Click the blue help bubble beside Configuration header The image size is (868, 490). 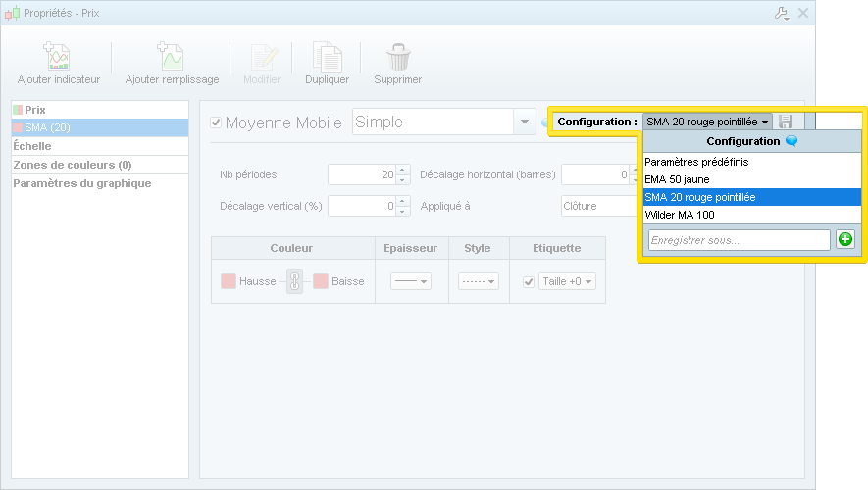(x=791, y=141)
